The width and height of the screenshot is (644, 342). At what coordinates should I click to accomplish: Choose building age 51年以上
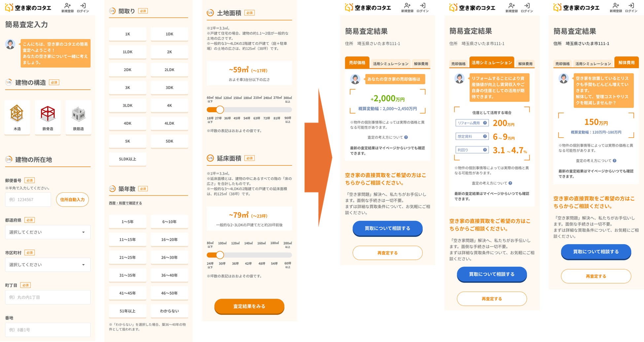tap(127, 311)
